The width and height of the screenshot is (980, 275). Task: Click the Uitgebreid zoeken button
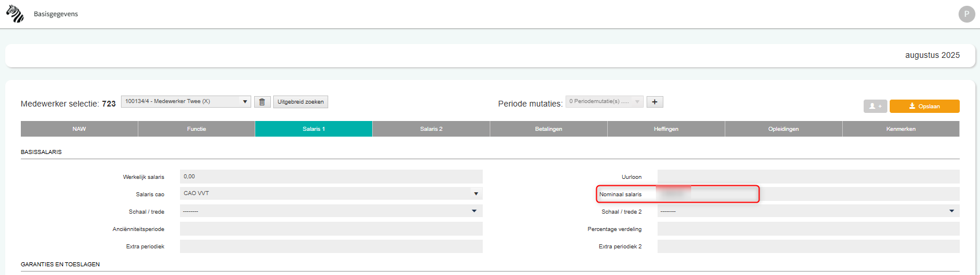point(300,102)
